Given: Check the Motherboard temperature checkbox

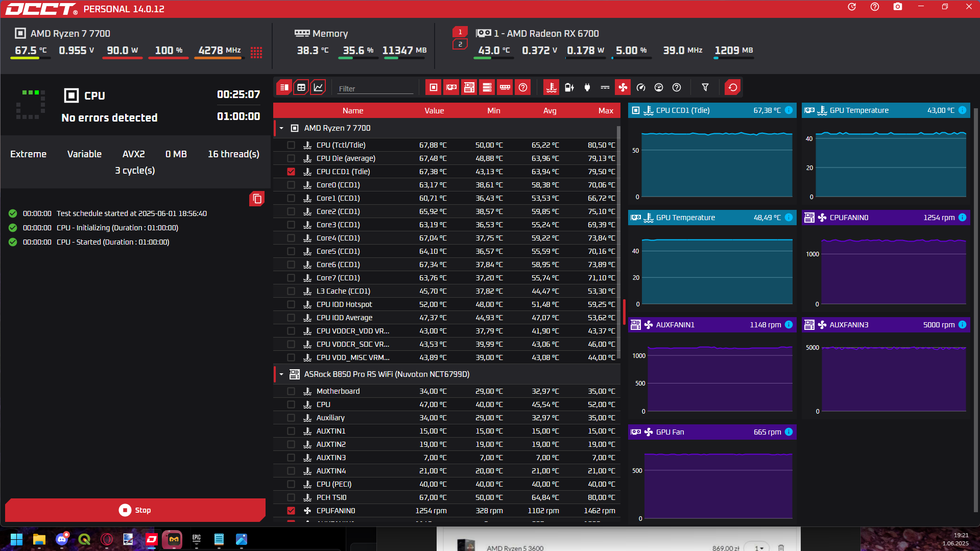Looking at the screenshot, I should pos(291,391).
